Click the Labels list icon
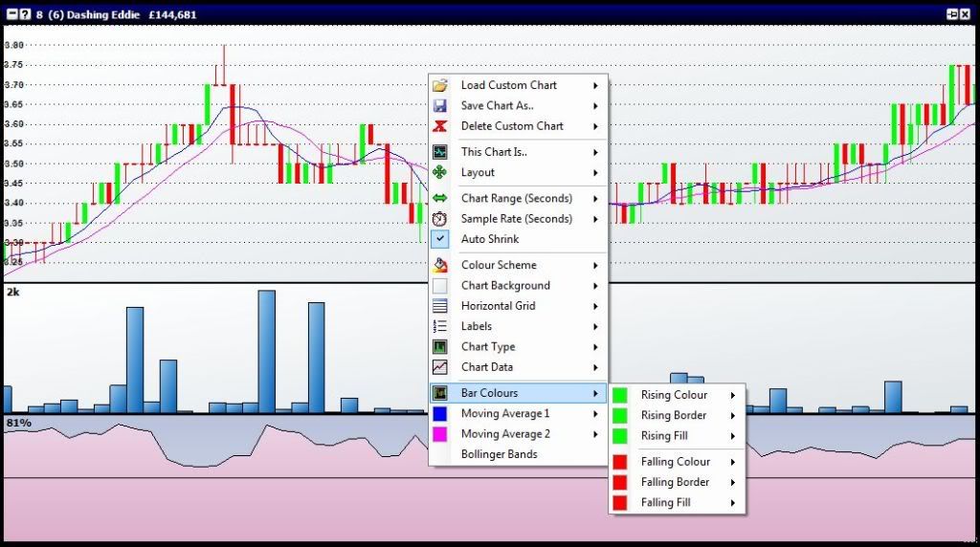Screen dimensions: 980x547 pos(440,326)
